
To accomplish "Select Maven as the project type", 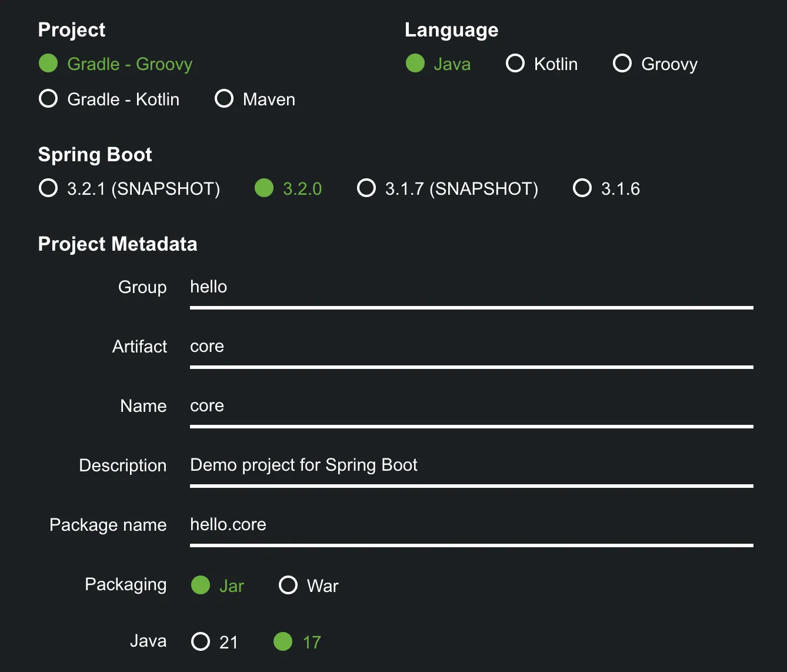I will 224,99.
